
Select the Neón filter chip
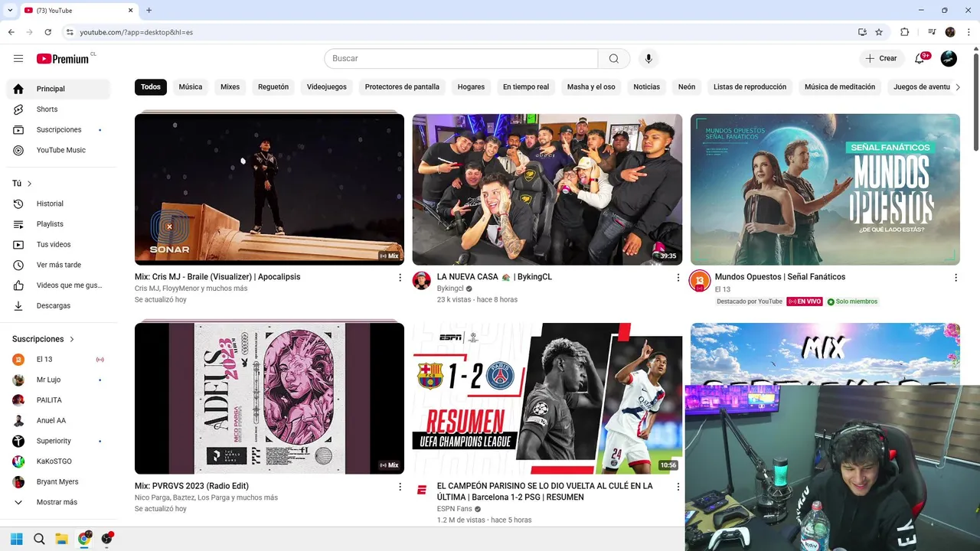coord(687,87)
